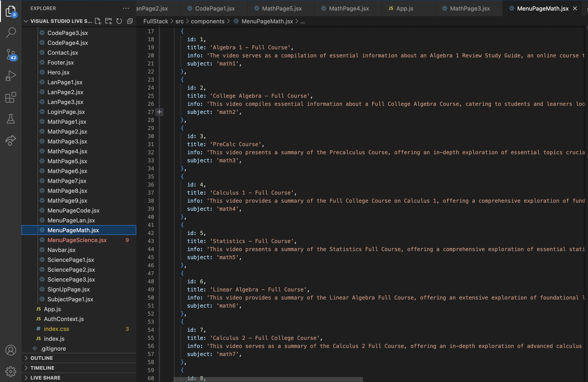Open the Run and Debug view

pos(11,76)
